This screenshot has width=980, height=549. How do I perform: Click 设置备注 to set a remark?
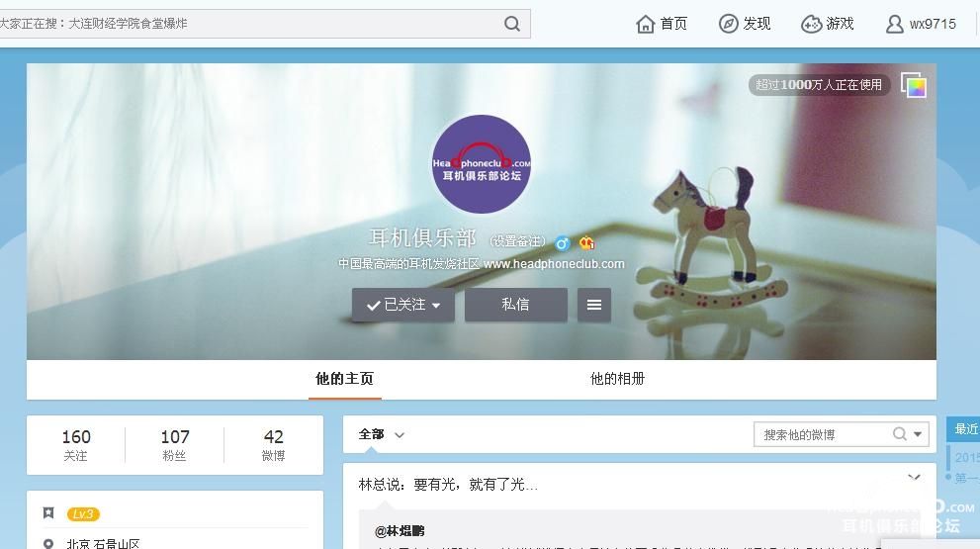(517, 240)
